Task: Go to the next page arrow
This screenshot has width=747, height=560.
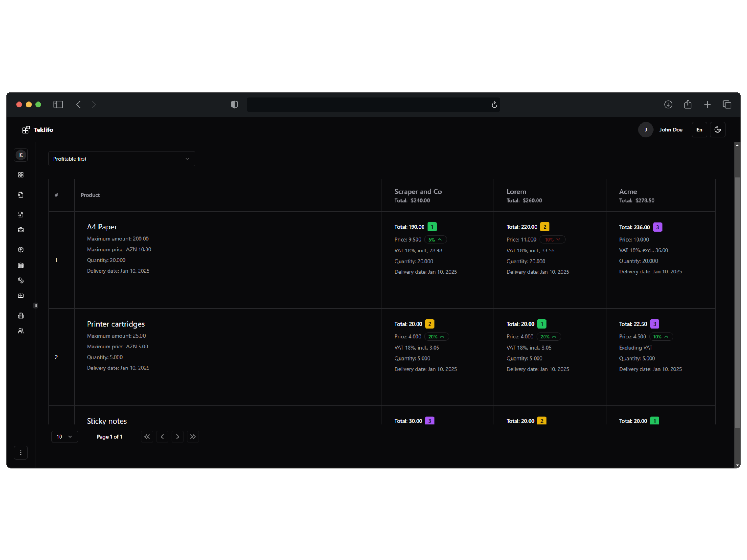Action: click(x=177, y=437)
